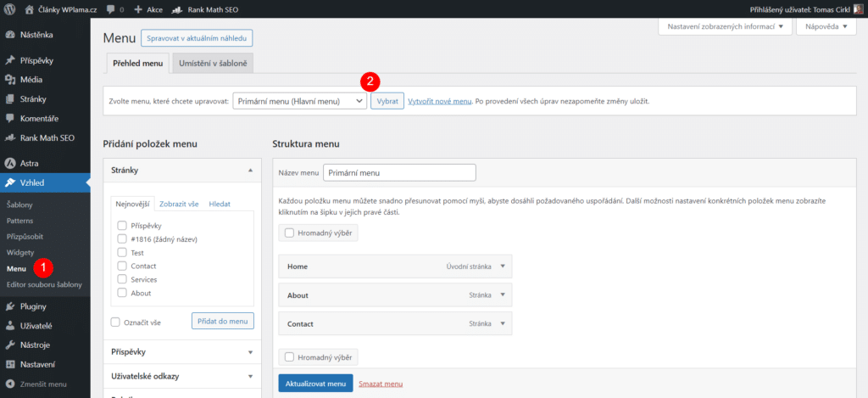The width and height of the screenshot is (868, 398).
Task: Click the Vzhled paintbrush icon
Action: pos(9,183)
